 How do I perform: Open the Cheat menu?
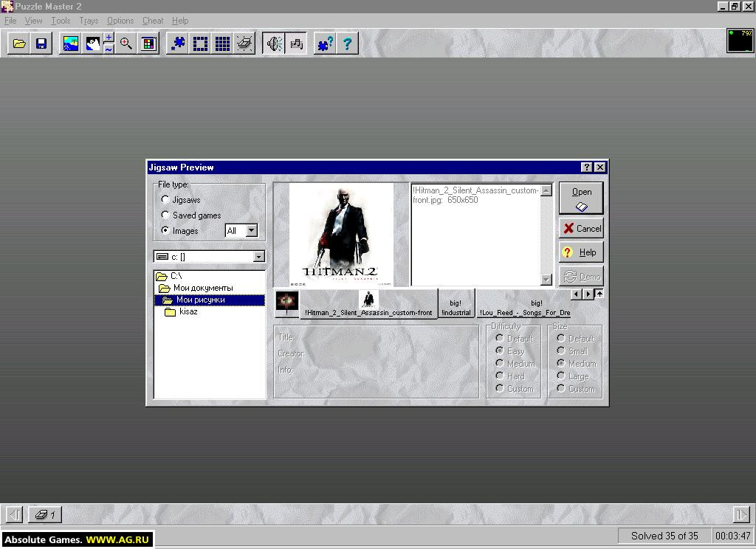153,21
